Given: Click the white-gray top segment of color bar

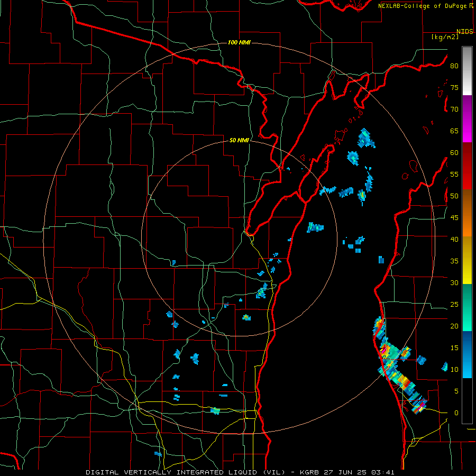Looking at the screenshot, I should tap(467, 71).
